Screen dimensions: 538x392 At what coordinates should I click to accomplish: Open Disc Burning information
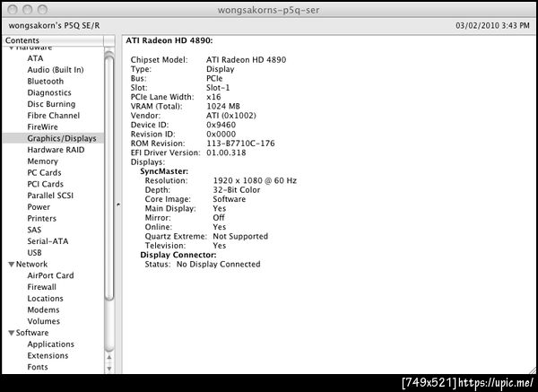[51, 104]
